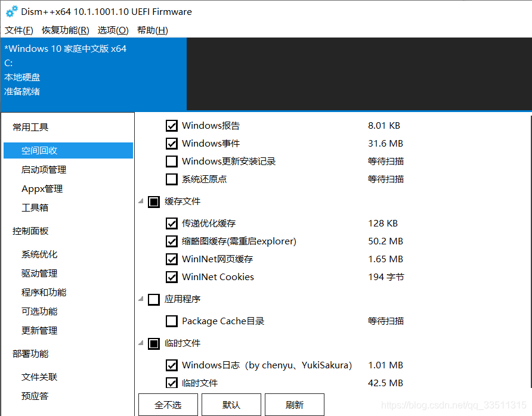Uncheck the Windows报告 checkbox

point(172,126)
